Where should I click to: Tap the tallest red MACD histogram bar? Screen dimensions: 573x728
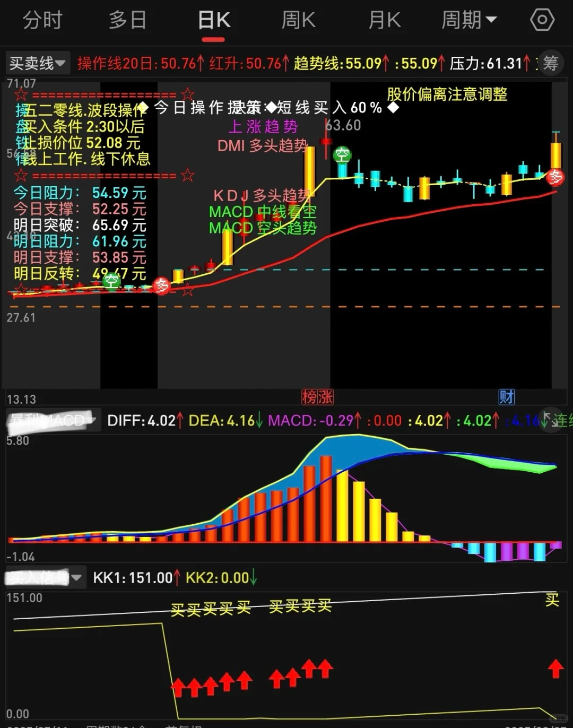tap(326, 499)
